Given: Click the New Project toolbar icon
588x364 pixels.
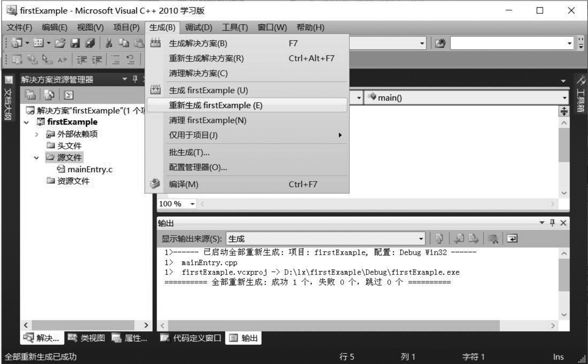Looking at the screenshot, I should tap(16, 43).
